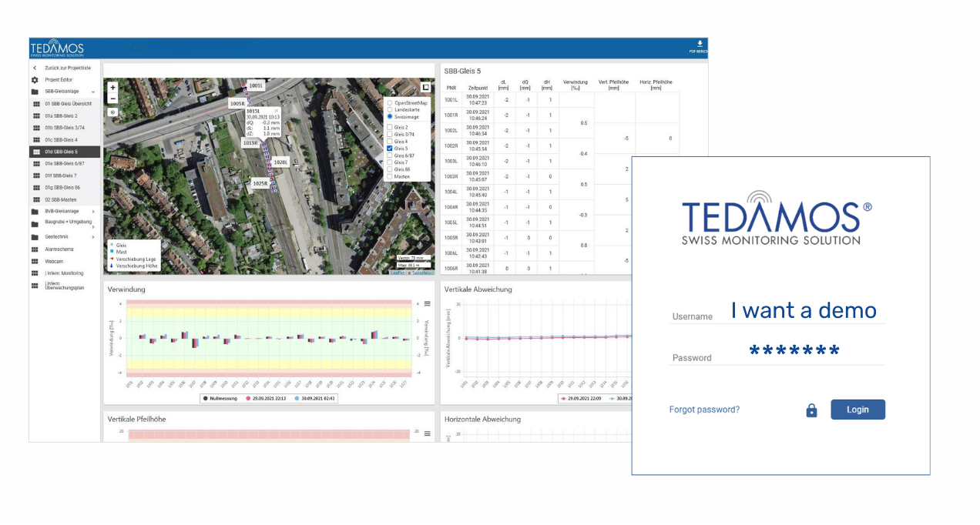Switch base map to Landeskarte

pos(390,109)
